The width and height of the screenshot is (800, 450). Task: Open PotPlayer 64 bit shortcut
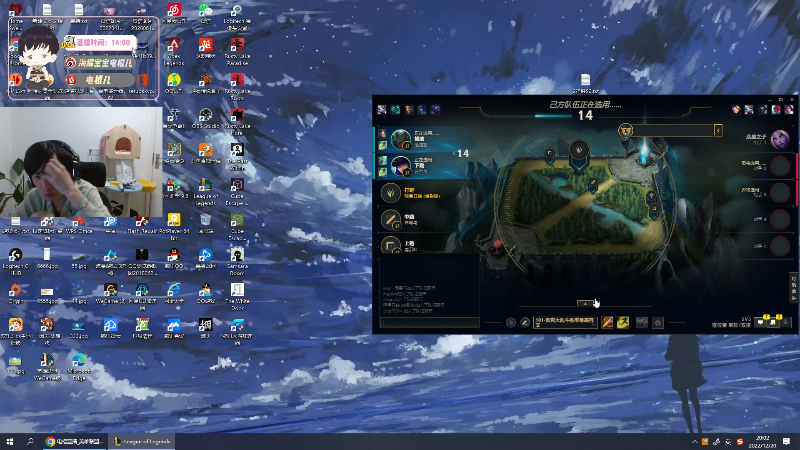(174, 227)
